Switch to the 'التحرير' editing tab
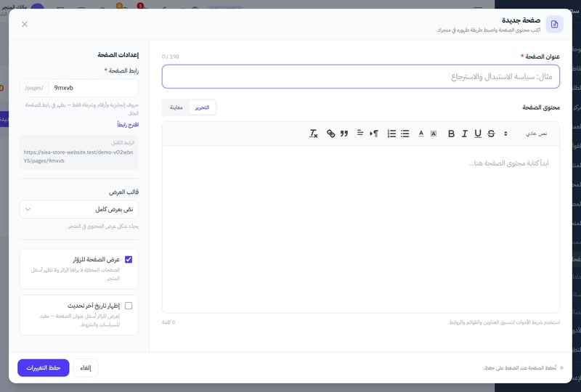 (202, 107)
